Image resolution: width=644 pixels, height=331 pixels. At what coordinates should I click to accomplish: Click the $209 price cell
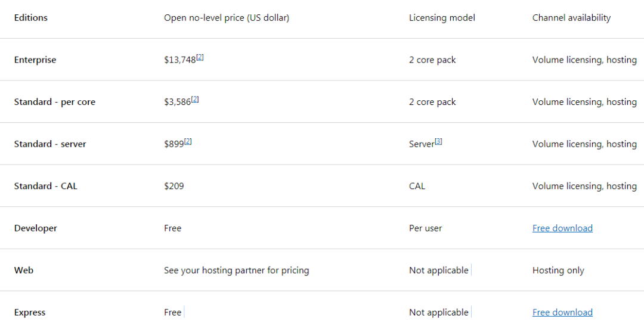coord(174,186)
